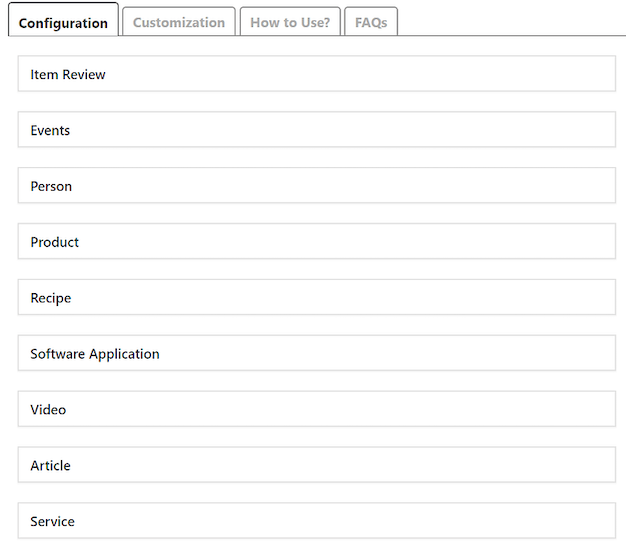Expand the Person section
Screen dimensions: 626x549
tap(317, 186)
